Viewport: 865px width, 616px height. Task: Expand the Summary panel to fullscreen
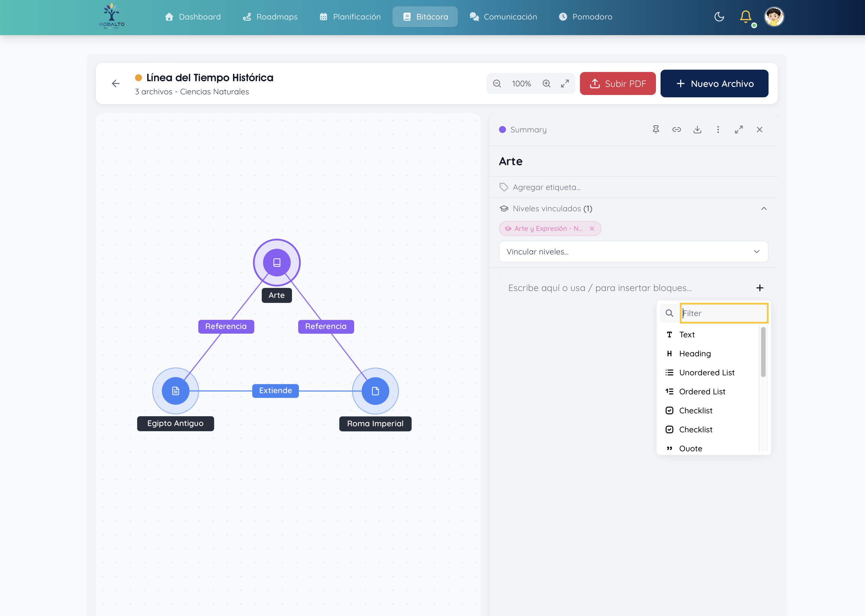(739, 130)
